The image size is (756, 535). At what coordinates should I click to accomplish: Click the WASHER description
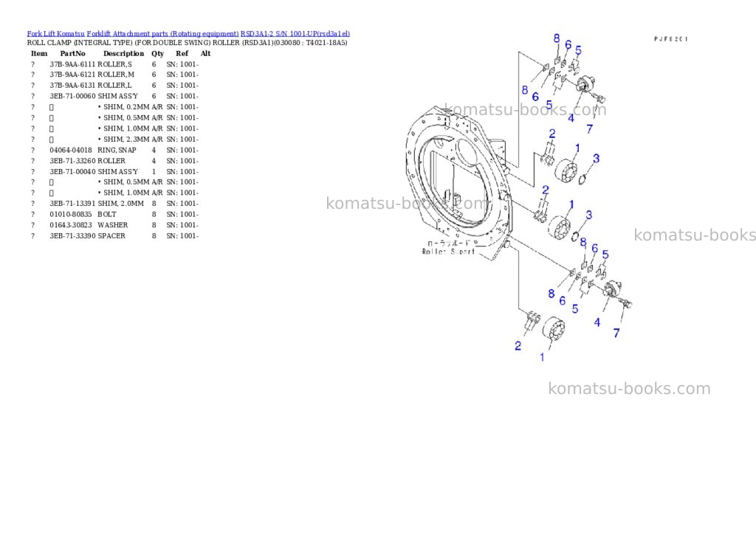113,225
